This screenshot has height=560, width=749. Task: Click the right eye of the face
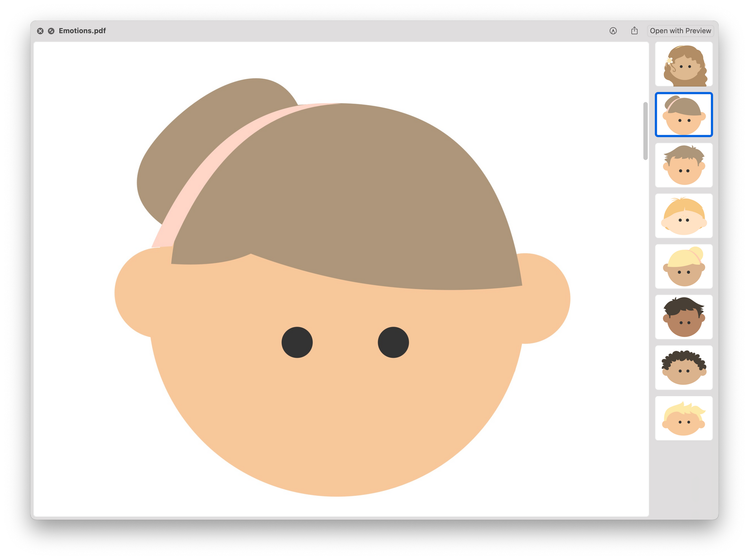click(x=393, y=343)
